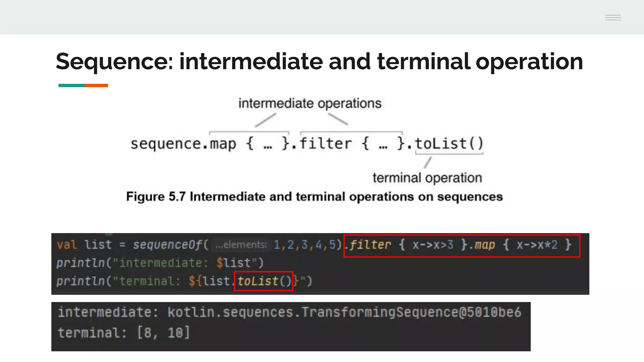Select the slide title 'Sequence: intermediate and terminal operation'
The height and width of the screenshot is (362, 644).
319,62
